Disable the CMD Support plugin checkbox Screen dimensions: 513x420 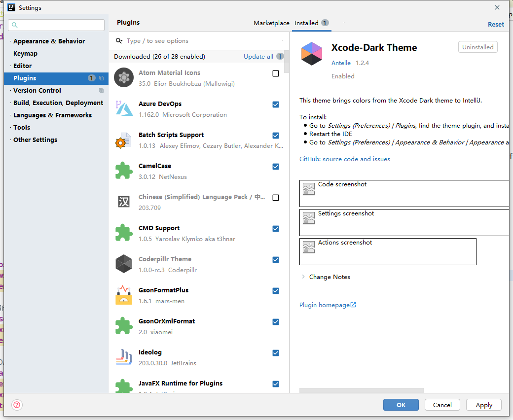click(x=276, y=229)
